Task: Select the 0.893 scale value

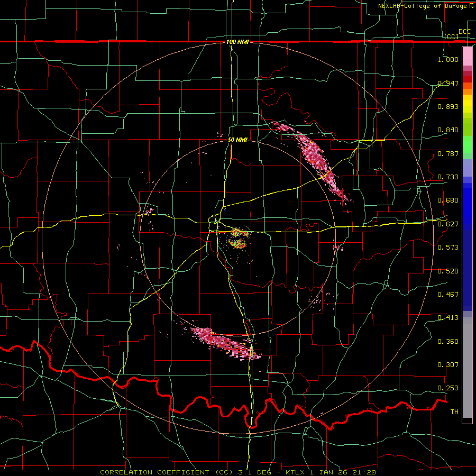Action: pyautogui.click(x=448, y=106)
